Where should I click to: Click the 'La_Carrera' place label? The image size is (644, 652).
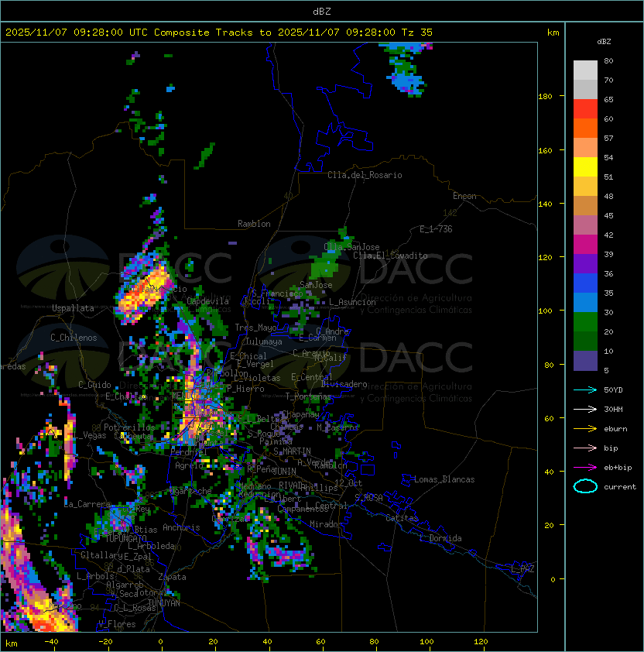87,504
